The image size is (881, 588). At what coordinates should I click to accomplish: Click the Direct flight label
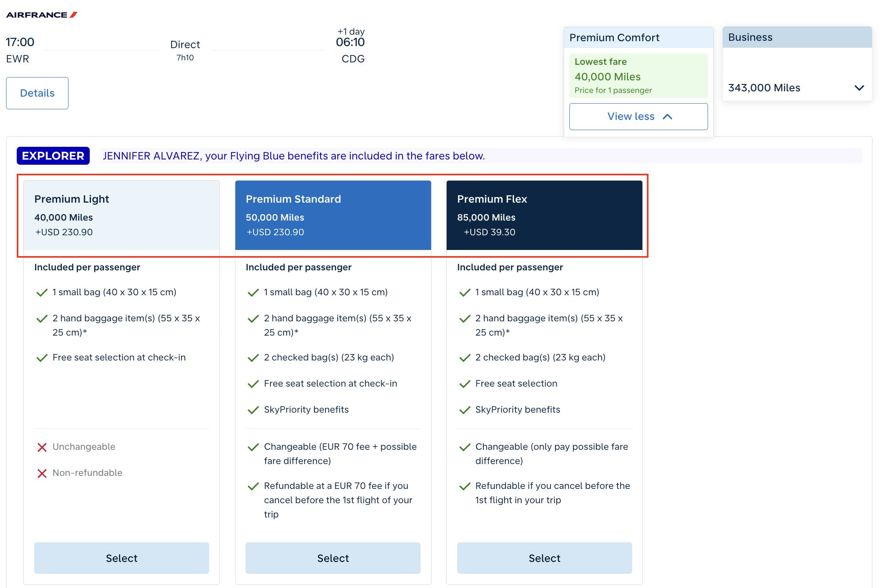click(x=185, y=44)
